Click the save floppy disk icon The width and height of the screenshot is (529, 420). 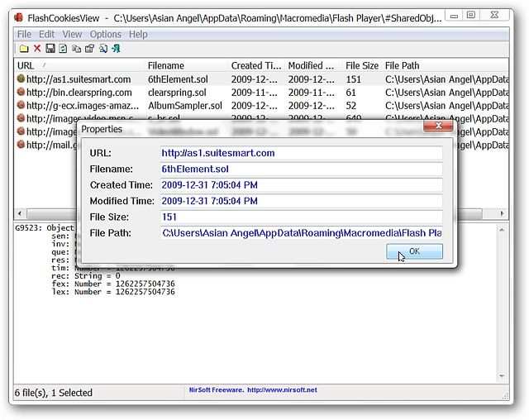[50, 49]
